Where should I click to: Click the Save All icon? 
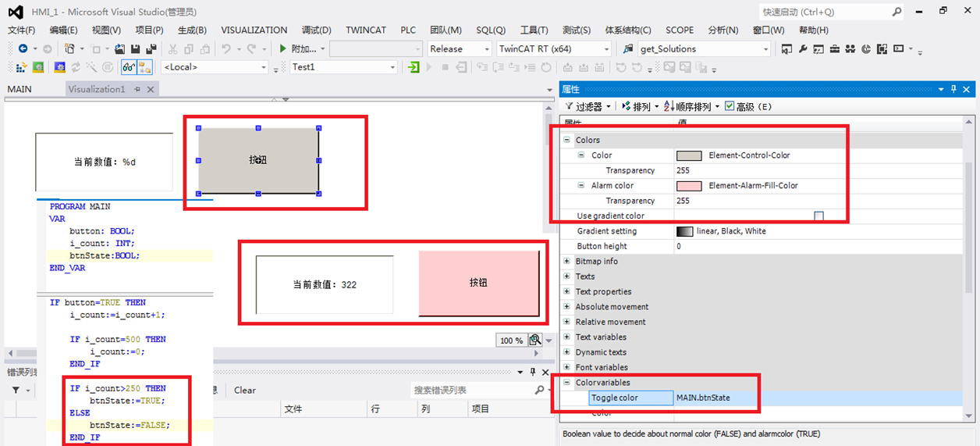pyautogui.click(x=151, y=48)
